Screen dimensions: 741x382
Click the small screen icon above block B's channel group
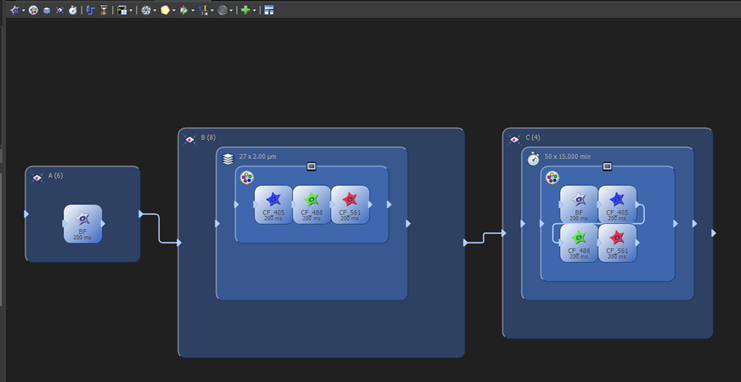(x=311, y=166)
